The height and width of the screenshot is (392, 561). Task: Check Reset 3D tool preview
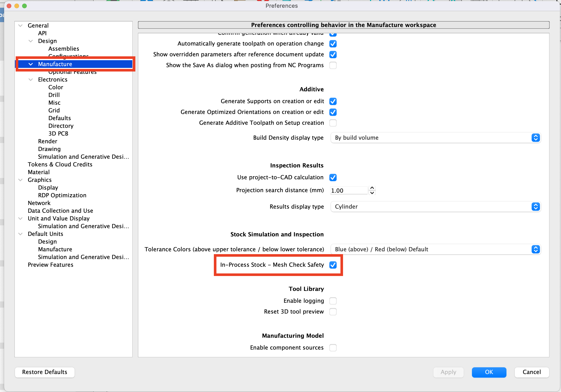pos(333,312)
